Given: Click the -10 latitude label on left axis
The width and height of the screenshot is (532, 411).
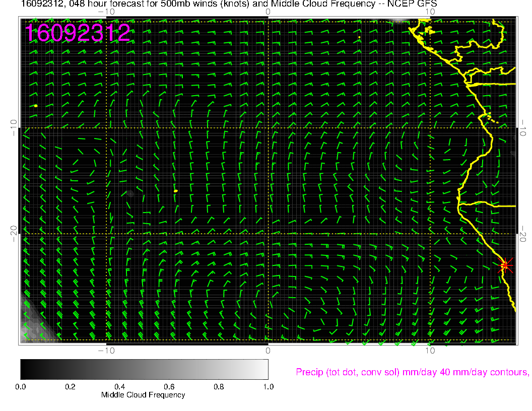Looking at the screenshot, I should point(13,127).
